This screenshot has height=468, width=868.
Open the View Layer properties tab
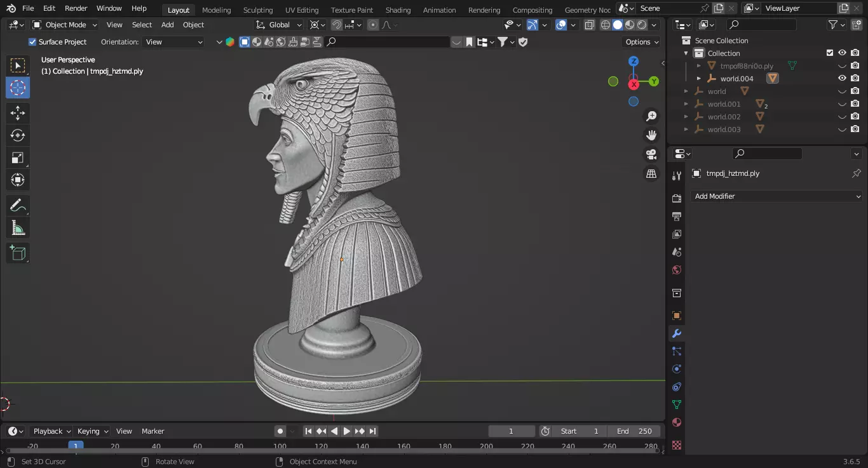677,234
